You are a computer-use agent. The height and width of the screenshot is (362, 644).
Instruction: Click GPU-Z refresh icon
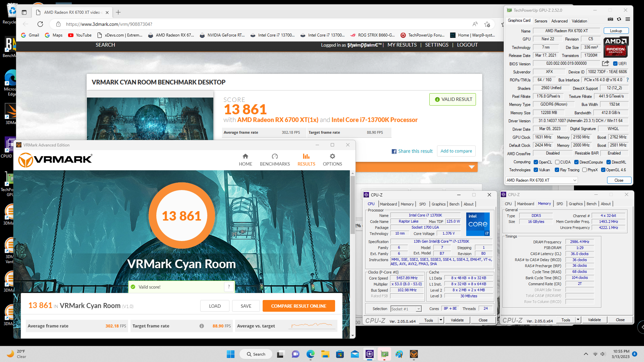click(x=619, y=19)
